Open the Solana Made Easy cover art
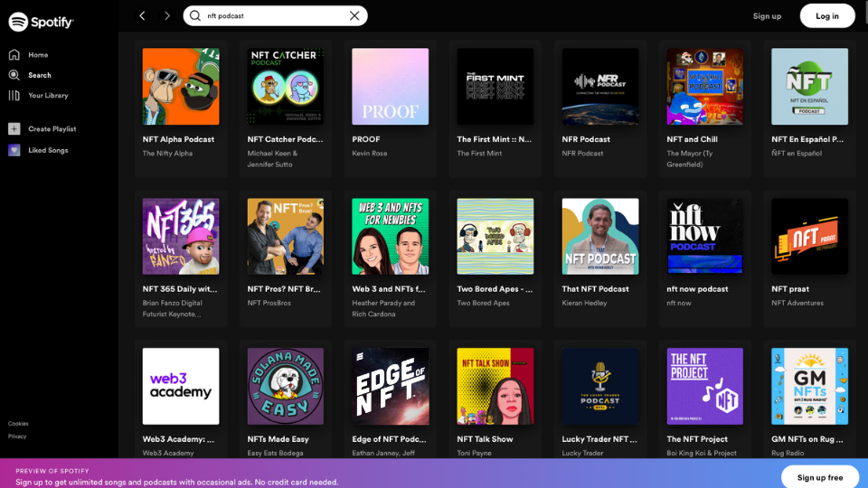Viewport: 868px width, 488px height. pyautogui.click(x=285, y=386)
